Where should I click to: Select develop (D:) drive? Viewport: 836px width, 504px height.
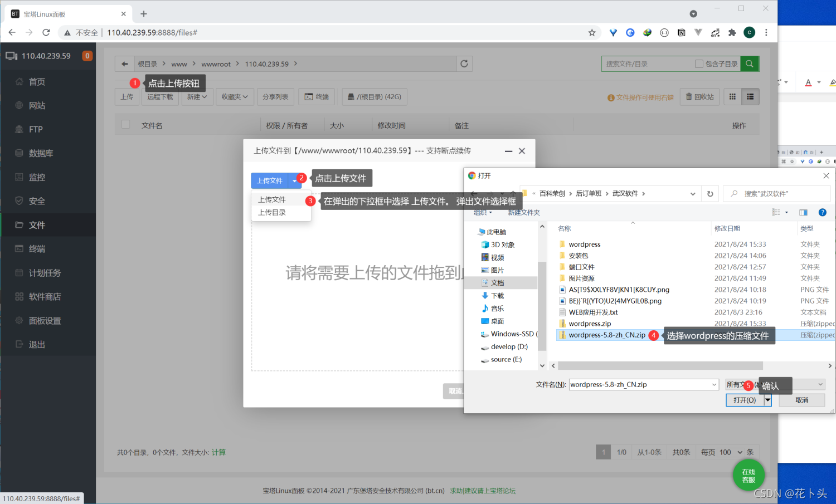504,346
